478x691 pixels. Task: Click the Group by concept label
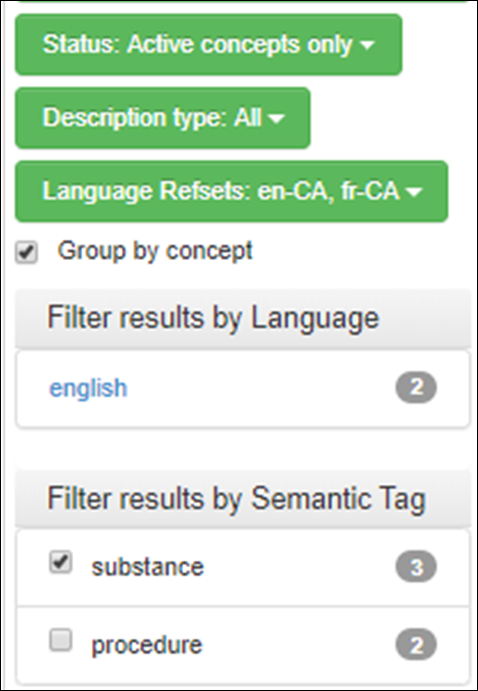155,251
